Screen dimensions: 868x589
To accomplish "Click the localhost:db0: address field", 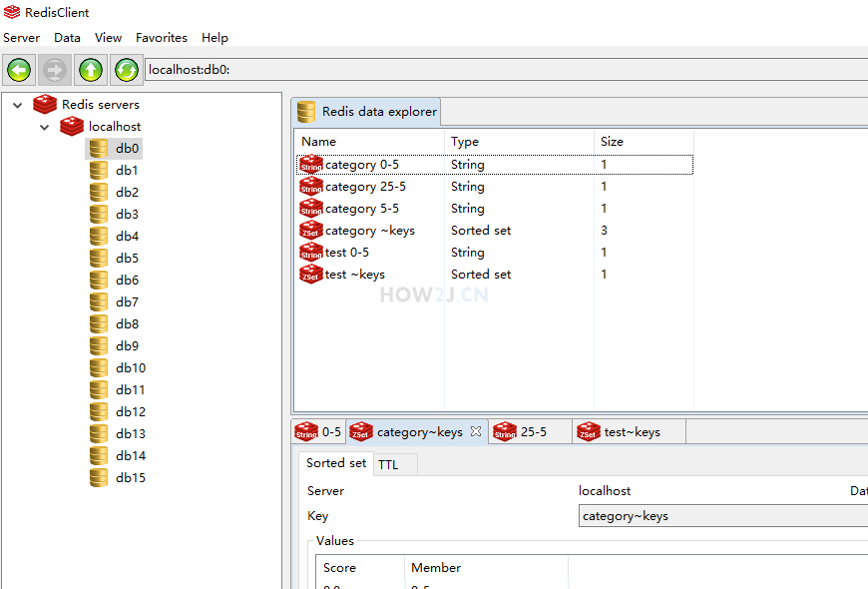I will pos(506,70).
